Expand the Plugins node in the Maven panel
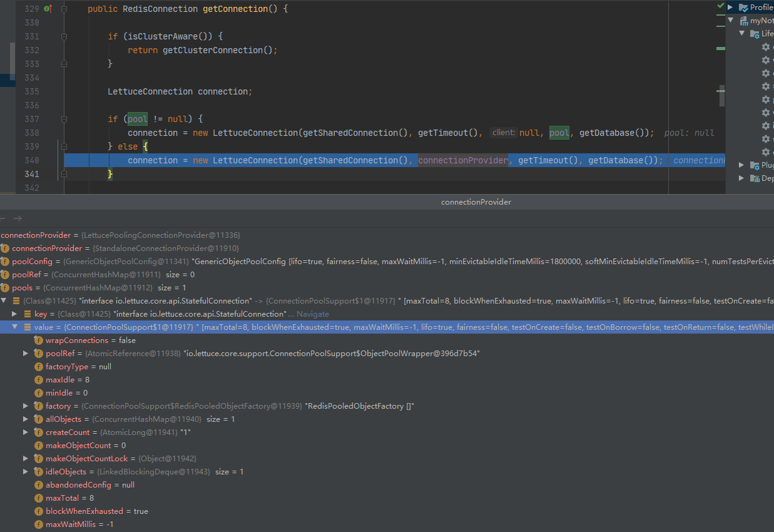This screenshot has height=532, width=774. coord(741,165)
